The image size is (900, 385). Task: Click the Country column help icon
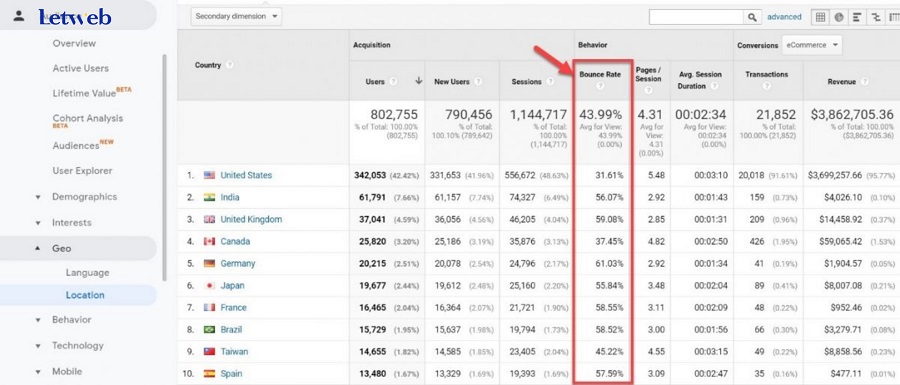(229, 65)
